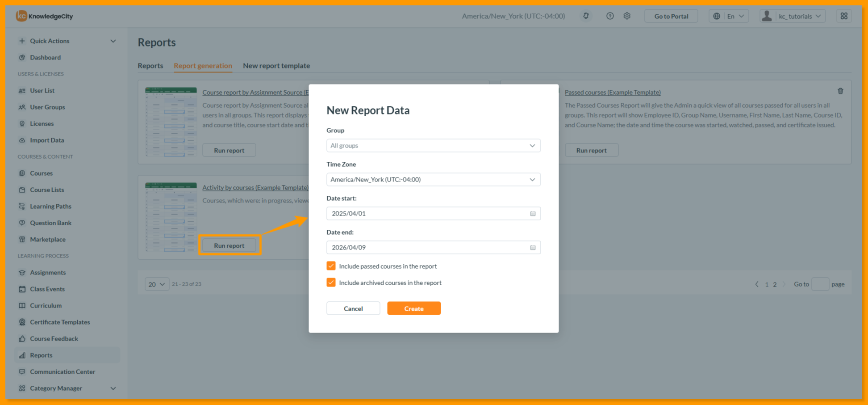Viewport: 868px width, 405px height.
Task: Change the 20 per page dropdown
Action: tap(157, 284)
